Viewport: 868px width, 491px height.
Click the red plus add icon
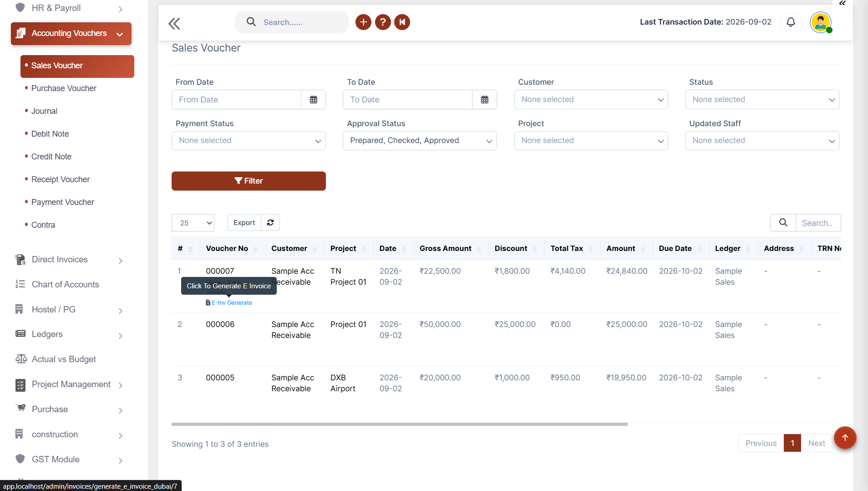pyautogui.click(x=363, y=22)
